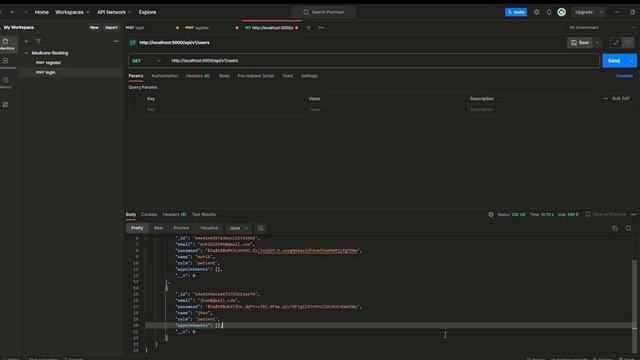Screen dimensions: 640x360
Task: Click the Import button
Action: coord(111,27)
